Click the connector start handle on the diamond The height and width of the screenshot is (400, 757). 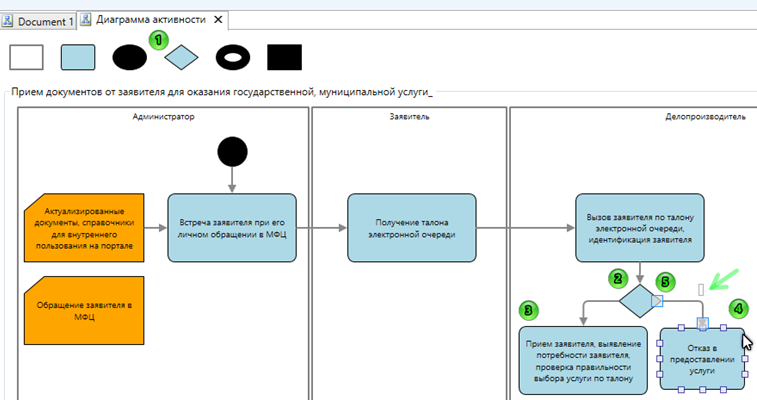(x=657, y=301)
